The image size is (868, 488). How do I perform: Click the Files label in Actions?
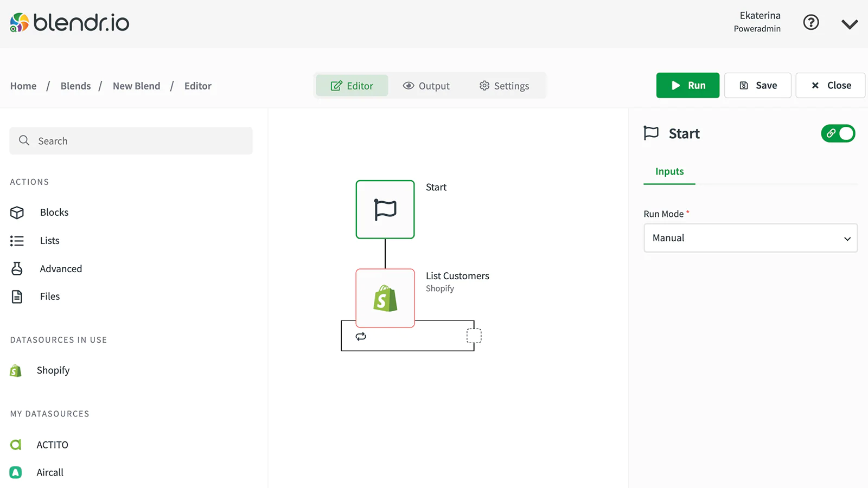click(50, 297)
